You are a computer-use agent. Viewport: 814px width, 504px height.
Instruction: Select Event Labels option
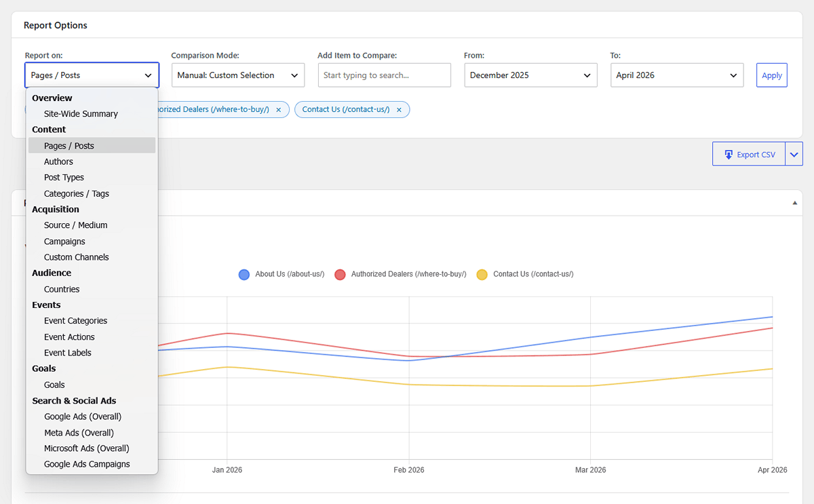(92, 353)
